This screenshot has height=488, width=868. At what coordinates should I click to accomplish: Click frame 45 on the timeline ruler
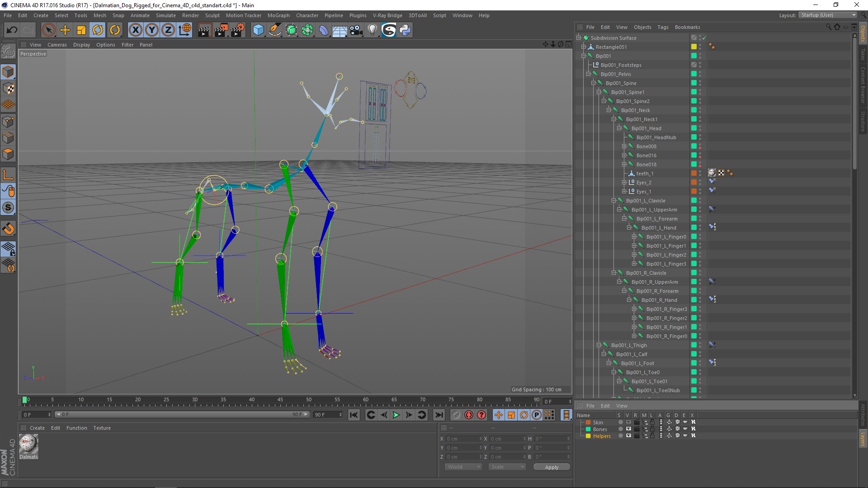(280, 400)
